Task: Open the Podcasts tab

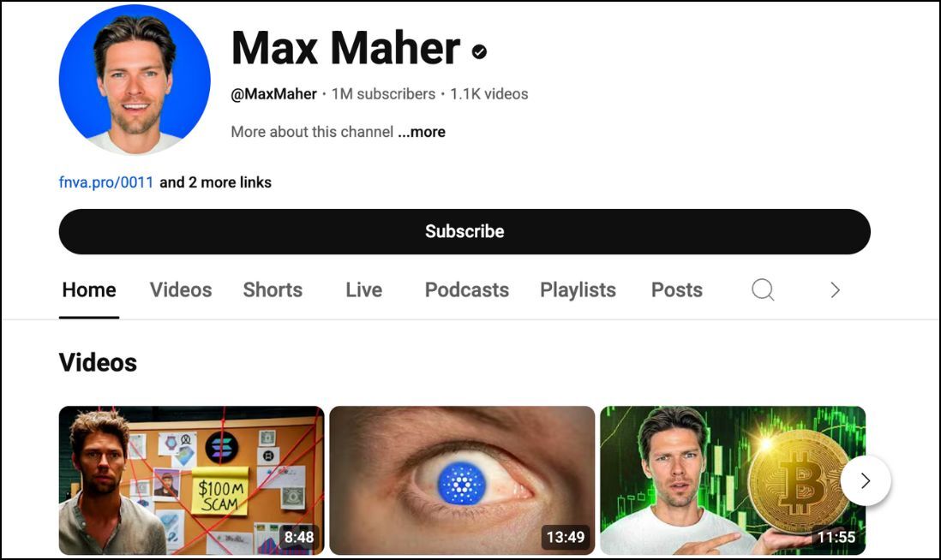Action: (x=467, y=290)
